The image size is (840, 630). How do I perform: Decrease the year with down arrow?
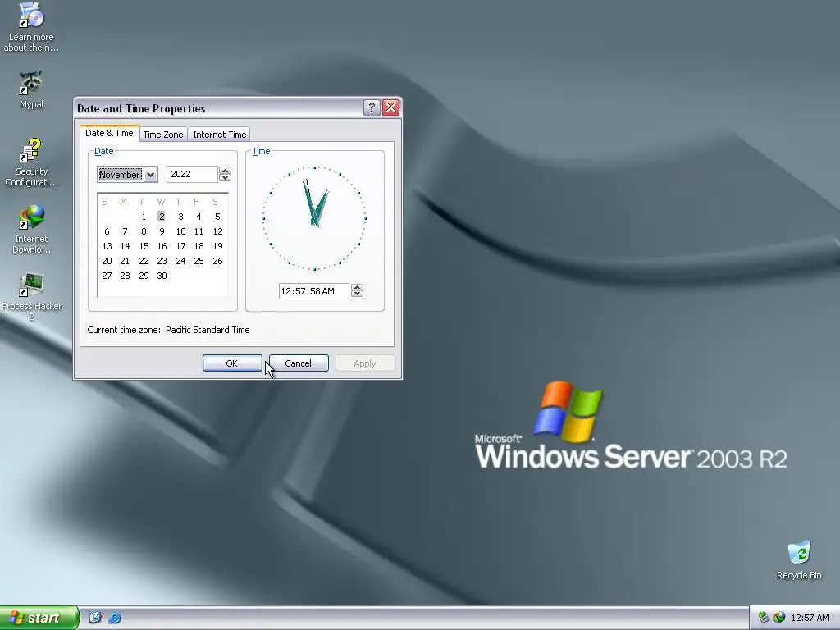click(x=225, y=178)
